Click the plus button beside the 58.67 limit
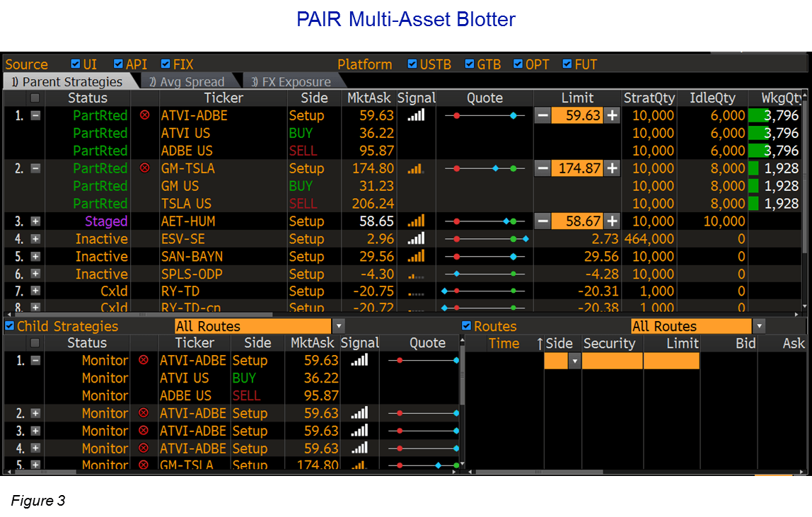 pyautogui.click(x=612, y=221)
